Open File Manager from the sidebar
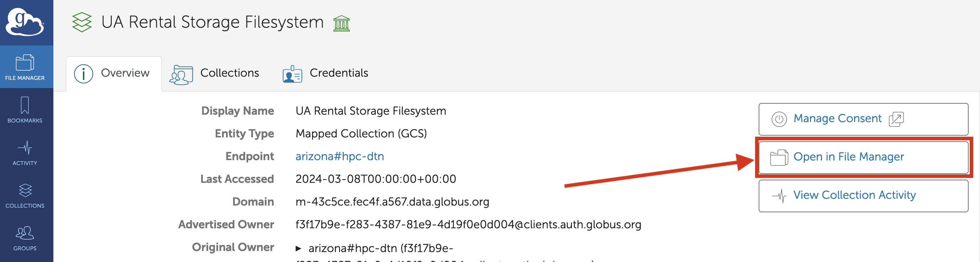 [25, 67]
